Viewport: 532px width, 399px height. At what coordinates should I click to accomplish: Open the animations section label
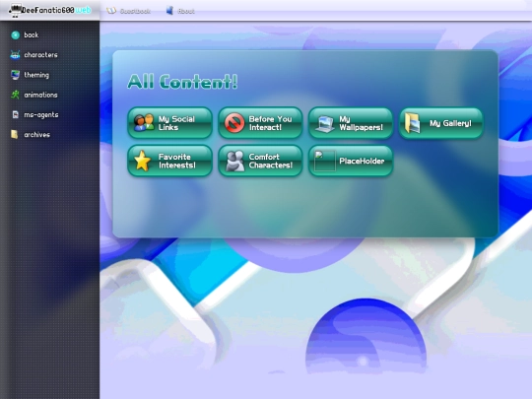click(x=40, y=95)
